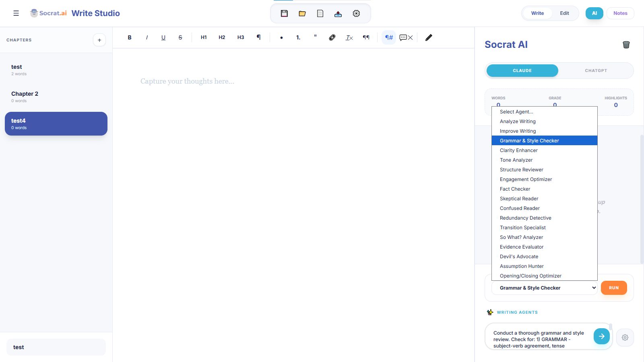
Task: Open the Notes tab
Action: 620,13
